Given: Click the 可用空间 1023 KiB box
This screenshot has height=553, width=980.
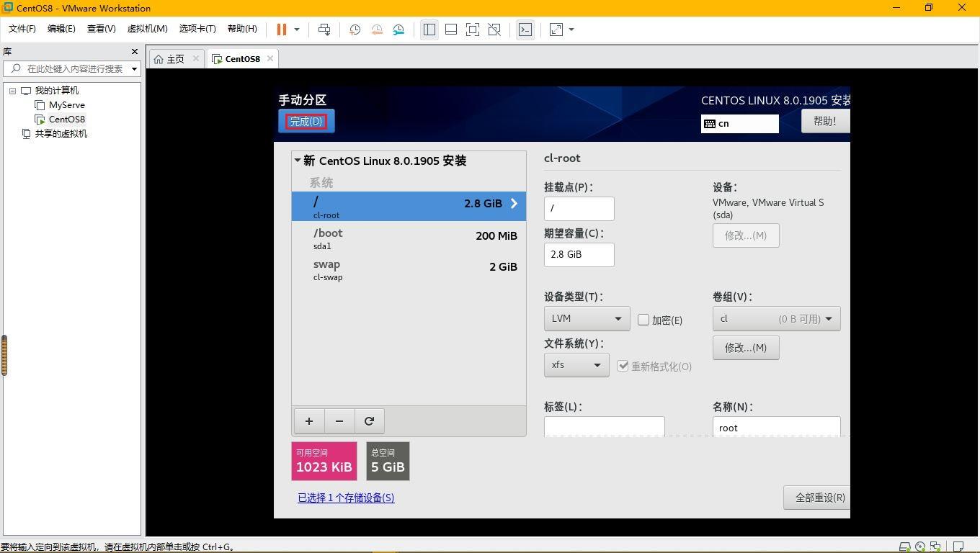Looking at the screenshot, I should coord(324,461).
